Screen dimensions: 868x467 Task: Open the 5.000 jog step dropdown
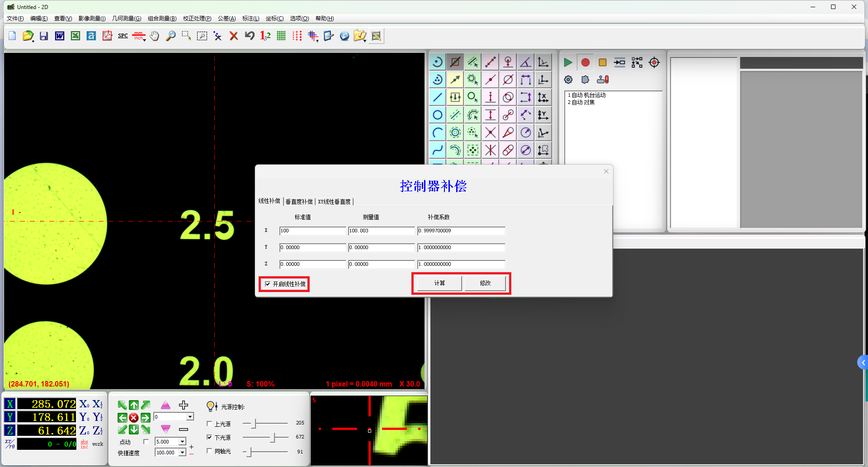point(182,442)
